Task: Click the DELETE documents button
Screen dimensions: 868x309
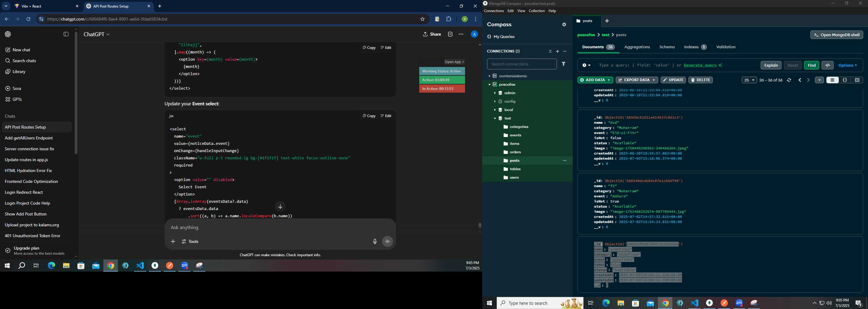Action: tap(700, 80)
